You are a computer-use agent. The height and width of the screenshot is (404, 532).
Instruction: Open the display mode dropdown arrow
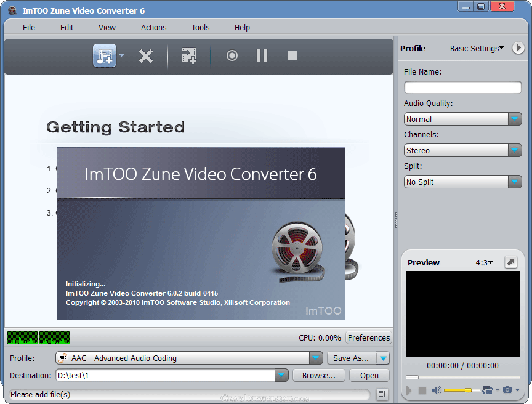[x=498, y=390]
